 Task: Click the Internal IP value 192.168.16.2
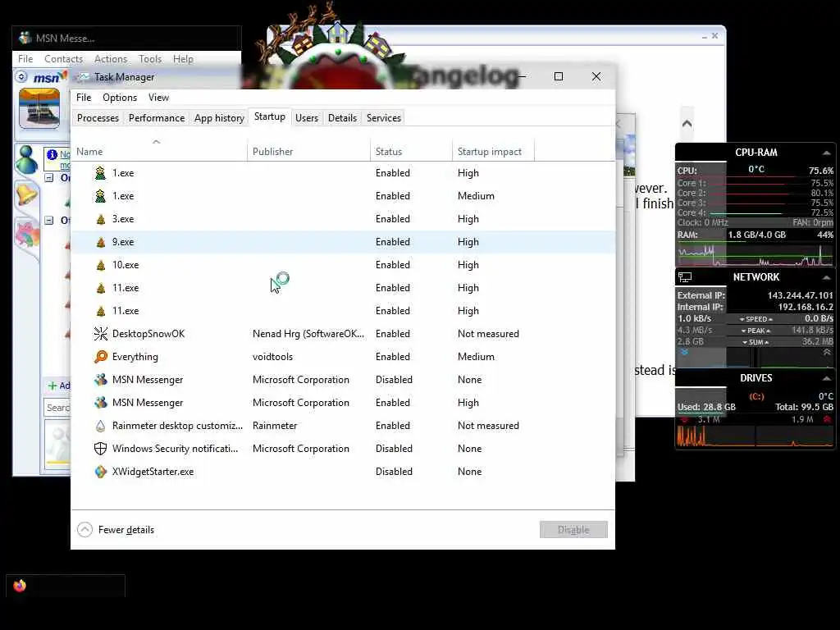pyautogui.click(x=806, y=307)
